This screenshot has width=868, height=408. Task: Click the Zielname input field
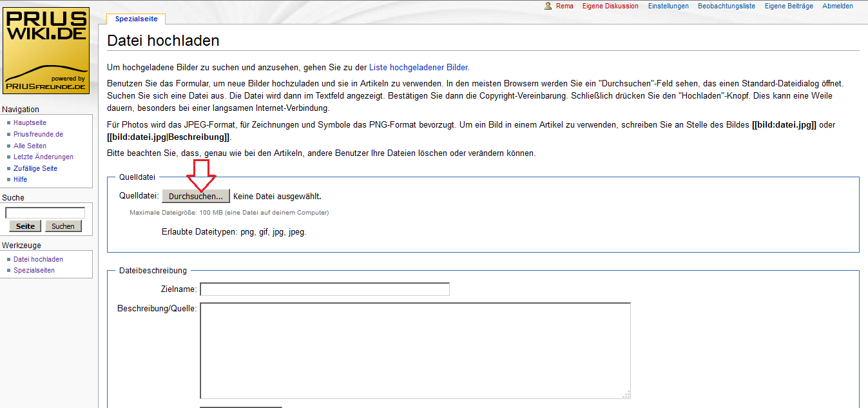[x=325, y=289]
